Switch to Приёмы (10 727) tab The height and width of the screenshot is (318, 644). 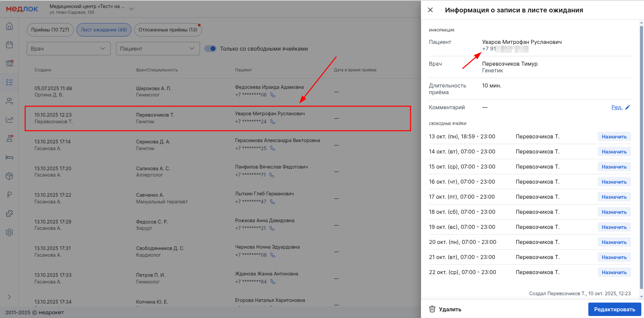[50, 30]
